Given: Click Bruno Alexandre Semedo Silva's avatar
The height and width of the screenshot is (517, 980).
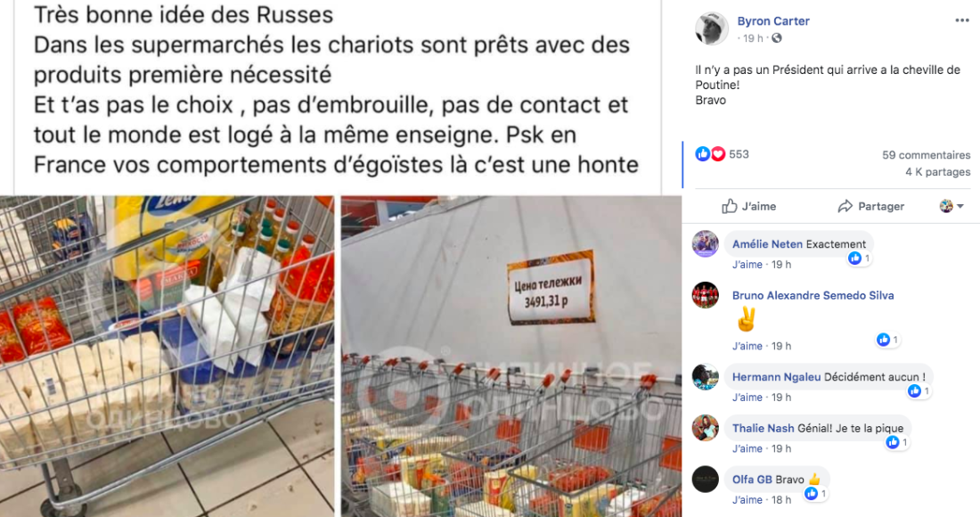Looking at the screenshot, I should (705, 295).
